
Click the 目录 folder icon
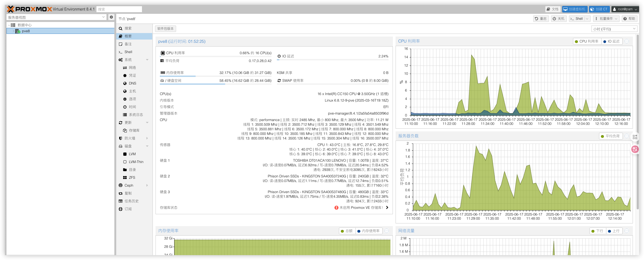pos(125,170)
